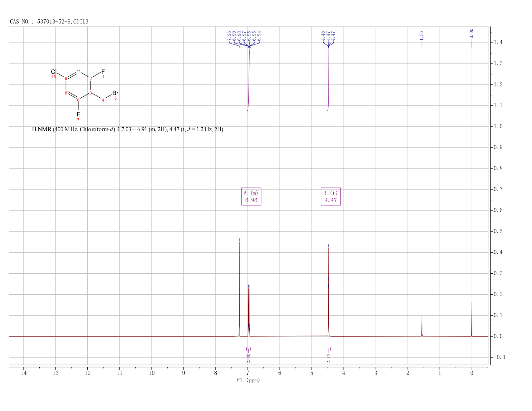Select the multiplet box labeled A (m) 6.96
This screenshot has width=532, height=411.
pyautogui.click(x=251, y=196)
